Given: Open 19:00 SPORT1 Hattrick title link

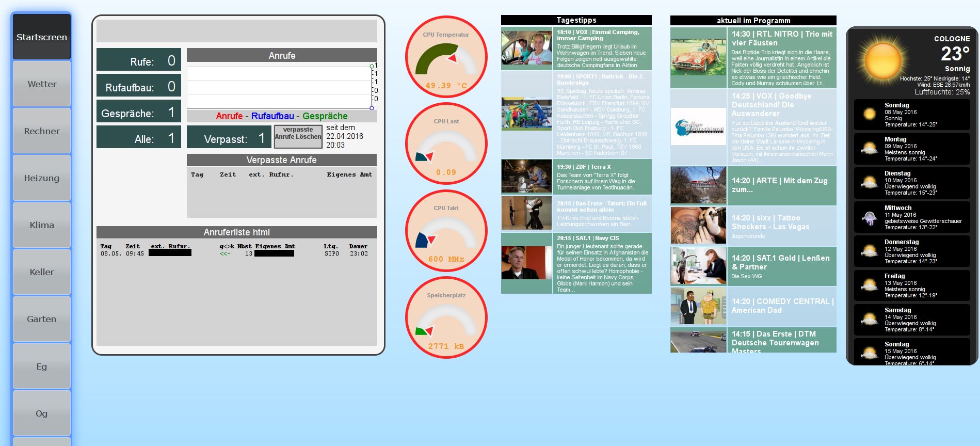Looking at the screenshot, I should pyautogui.click(x=600, y=79).
